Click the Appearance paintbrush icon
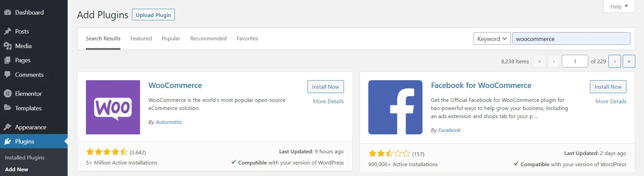Screen dimensions: 644x176 coord(7,127)
